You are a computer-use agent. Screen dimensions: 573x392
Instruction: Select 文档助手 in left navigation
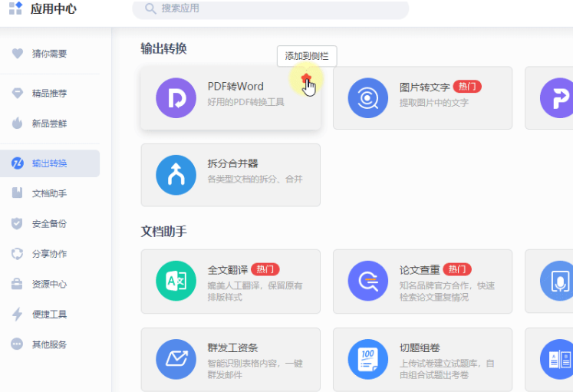pos(50,193)
